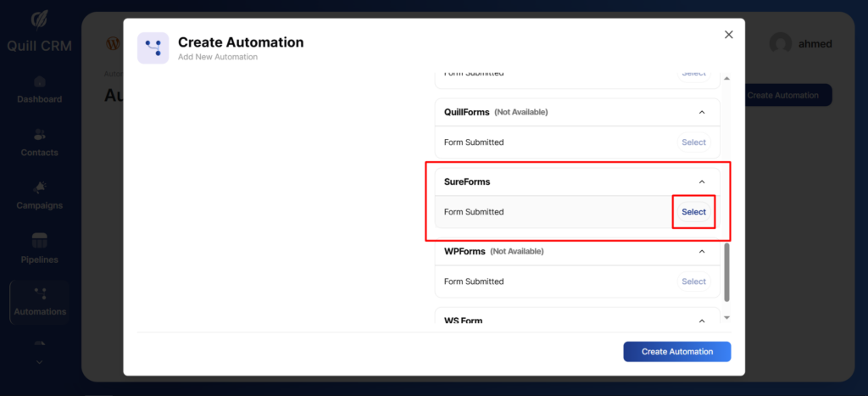Close the Create Automation dialog
868x396 pixels.
coord(728,35)
